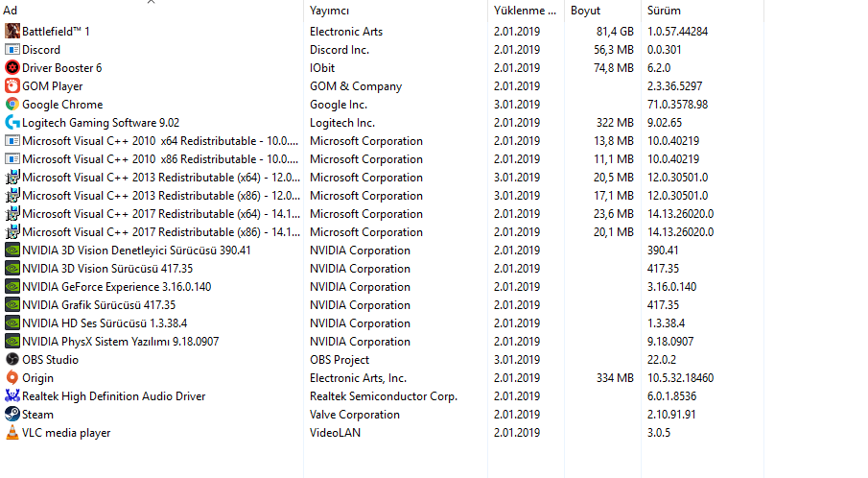
Task: Select Logitech Gaming Software 9.02 entry
Action: [x=101, y=123]
